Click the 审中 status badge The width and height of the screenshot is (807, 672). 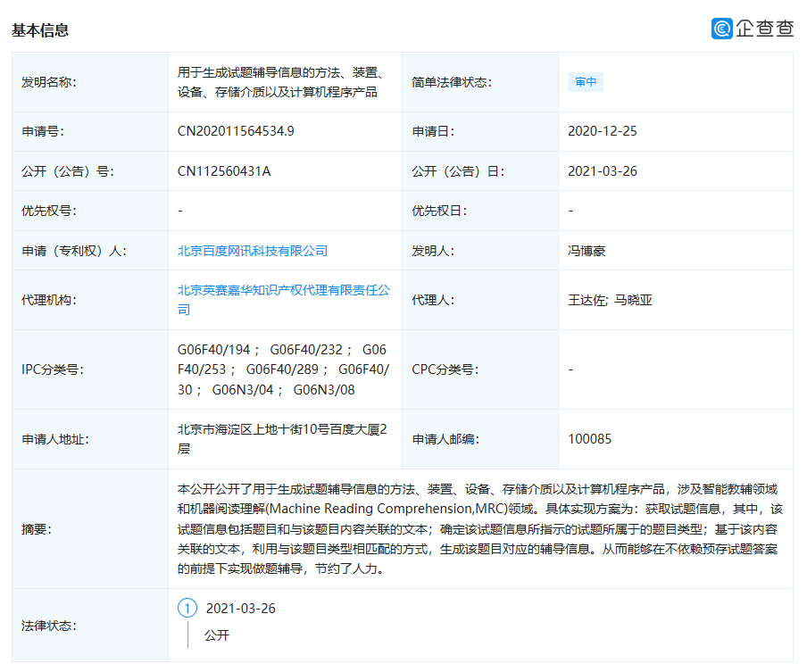click(586, 81)
